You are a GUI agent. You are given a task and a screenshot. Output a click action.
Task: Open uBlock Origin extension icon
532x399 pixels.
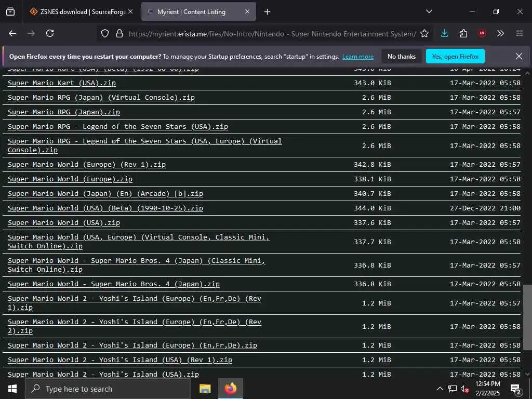coord(482,33)
